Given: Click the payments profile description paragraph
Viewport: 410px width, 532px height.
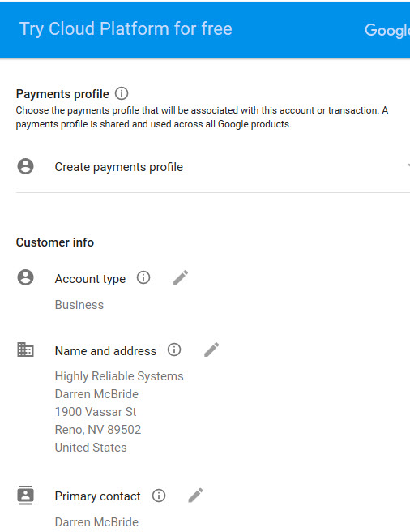Looking at the screenshot, I should tap(202, 117).
